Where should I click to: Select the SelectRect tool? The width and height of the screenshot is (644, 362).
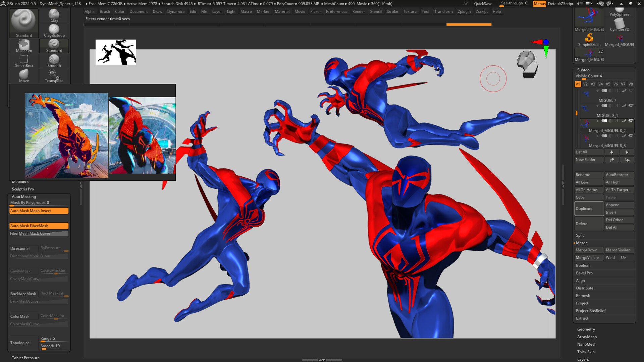click(x=23, y=60)
